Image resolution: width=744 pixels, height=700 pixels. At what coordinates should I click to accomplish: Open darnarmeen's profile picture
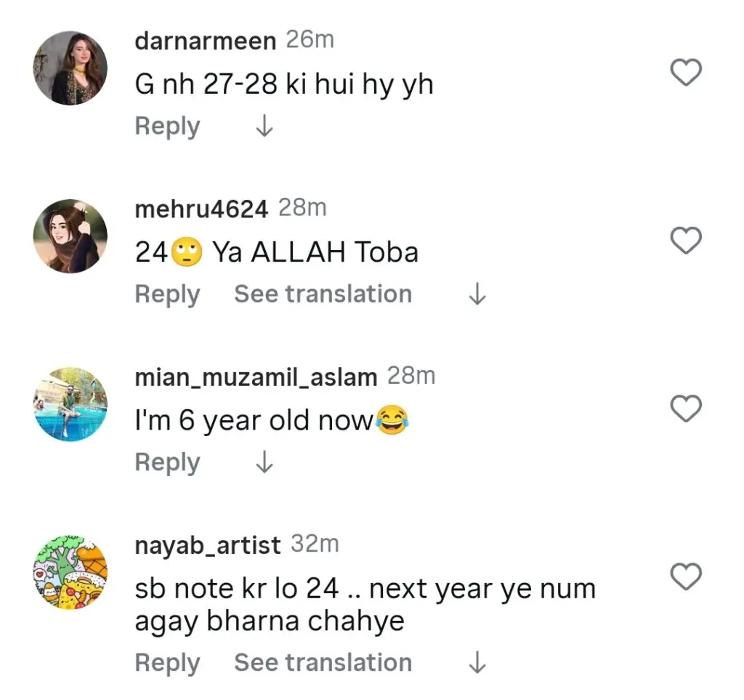coord(70,68)
